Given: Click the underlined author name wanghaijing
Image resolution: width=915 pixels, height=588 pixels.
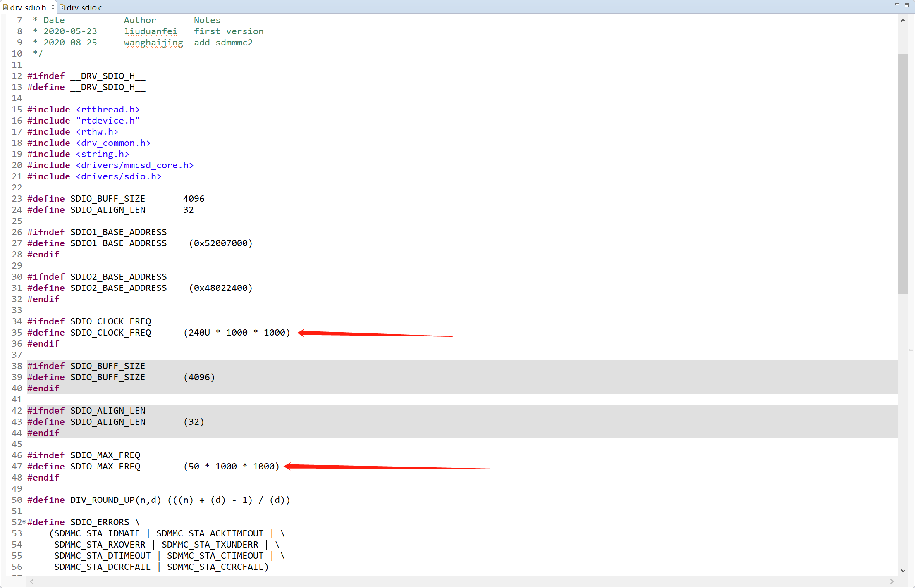Looking at the screenshot, I should [153, 43].
